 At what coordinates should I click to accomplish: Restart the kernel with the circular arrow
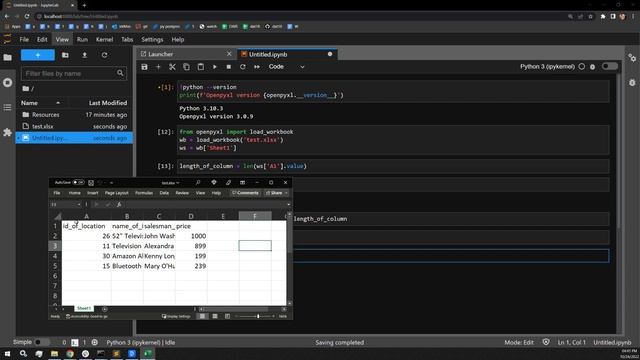coord(243,67)
